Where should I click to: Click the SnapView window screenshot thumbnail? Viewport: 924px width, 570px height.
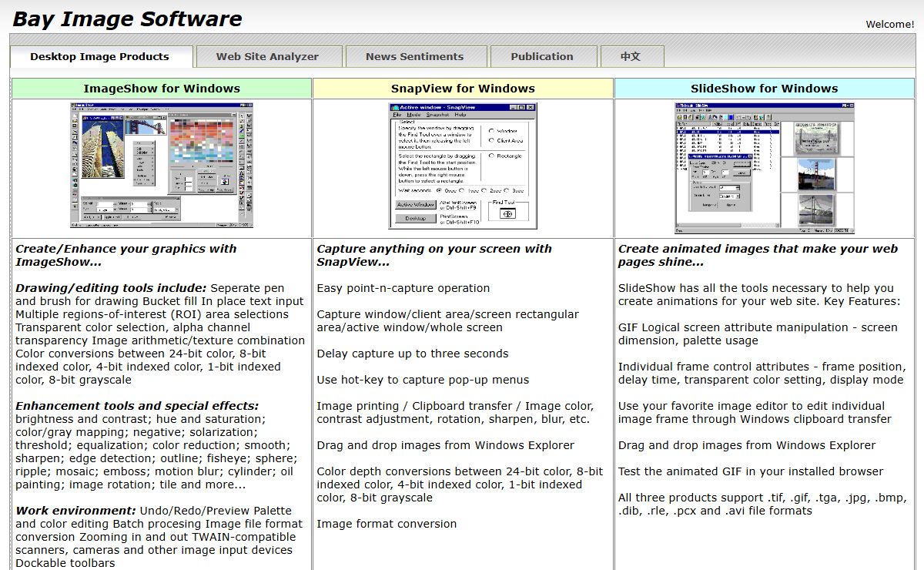(463, 166)
